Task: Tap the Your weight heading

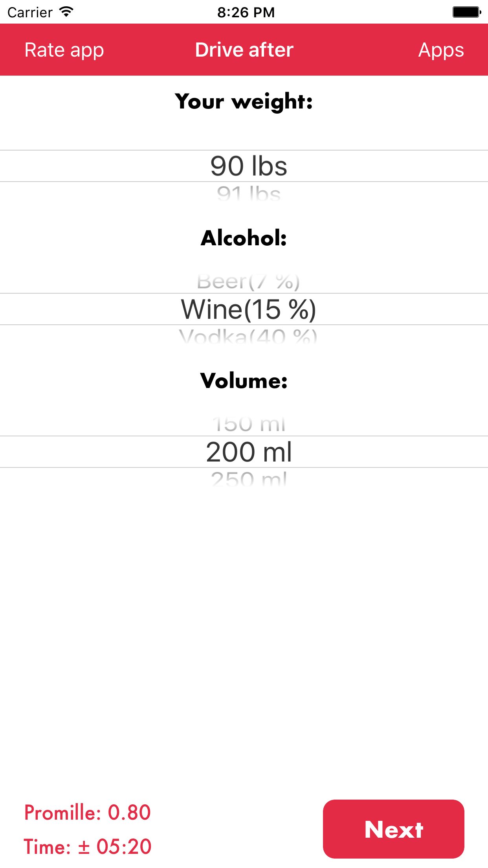Action: point(244,102)
